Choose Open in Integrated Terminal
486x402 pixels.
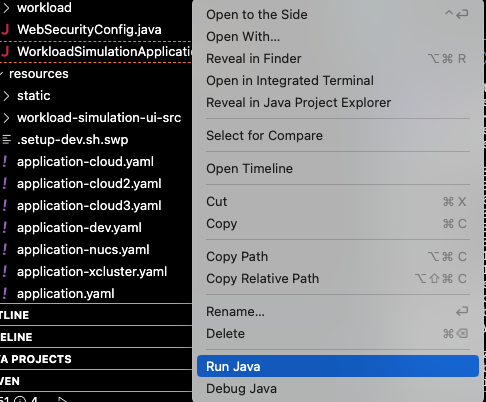point(338,81)
